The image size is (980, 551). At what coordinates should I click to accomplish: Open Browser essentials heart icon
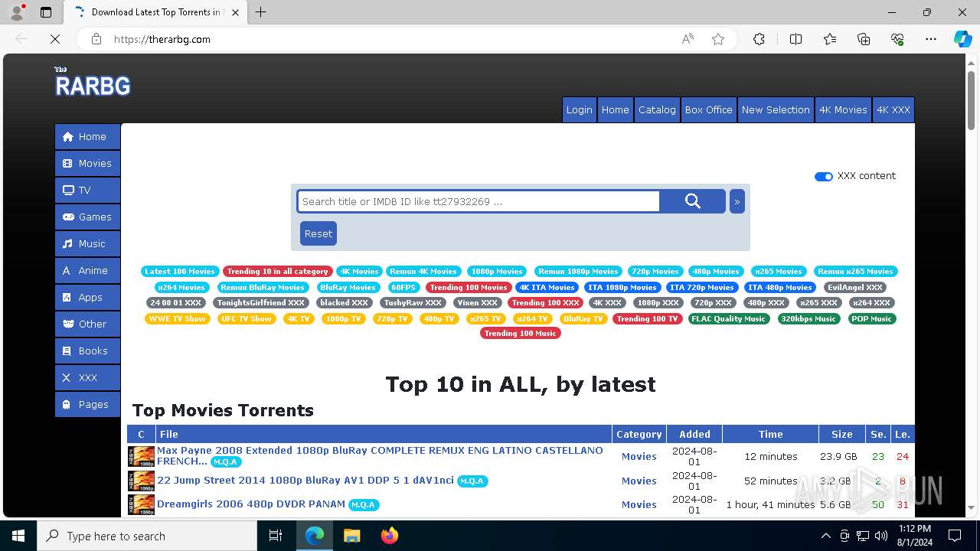tap(897, 39)
